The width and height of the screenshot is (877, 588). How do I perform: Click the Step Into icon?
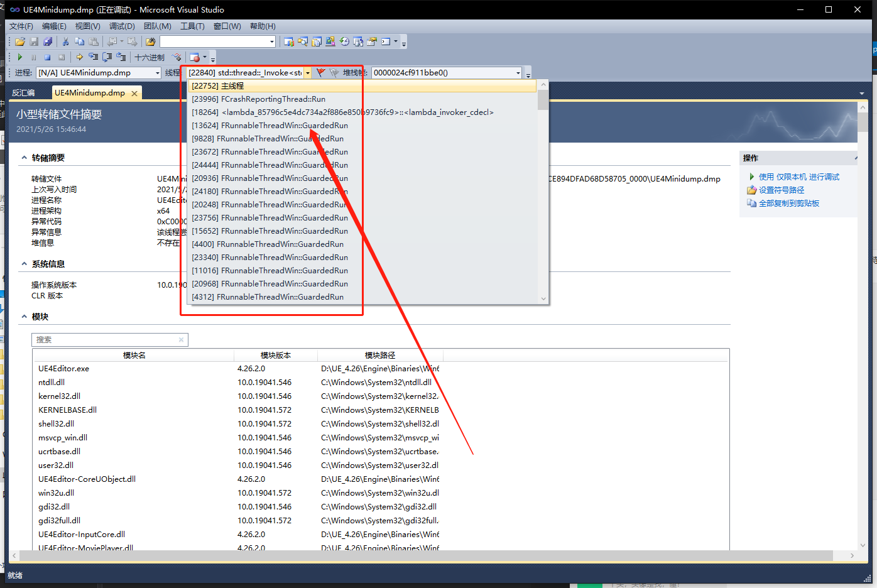(x=94, y=57)
